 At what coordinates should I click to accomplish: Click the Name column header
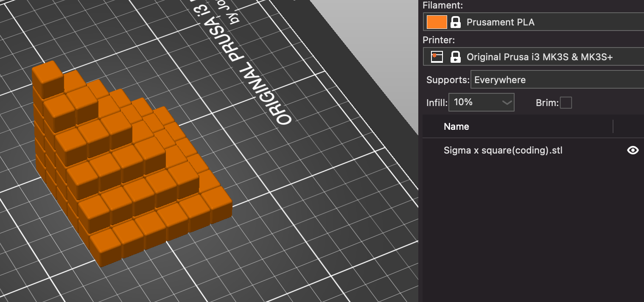pyautogui.click(x=456, y=126)
